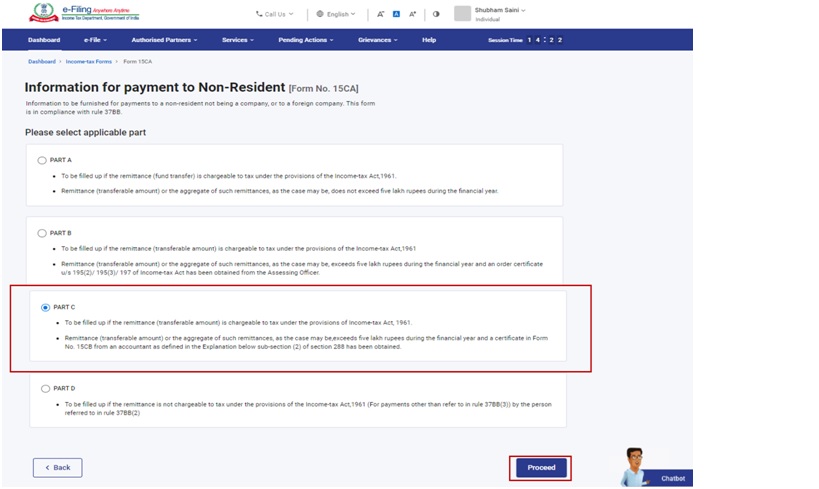Image resolution: width=819 pixels, height=489 pixels.
Task: Select the PART A radio button
Action: (42, 160)
